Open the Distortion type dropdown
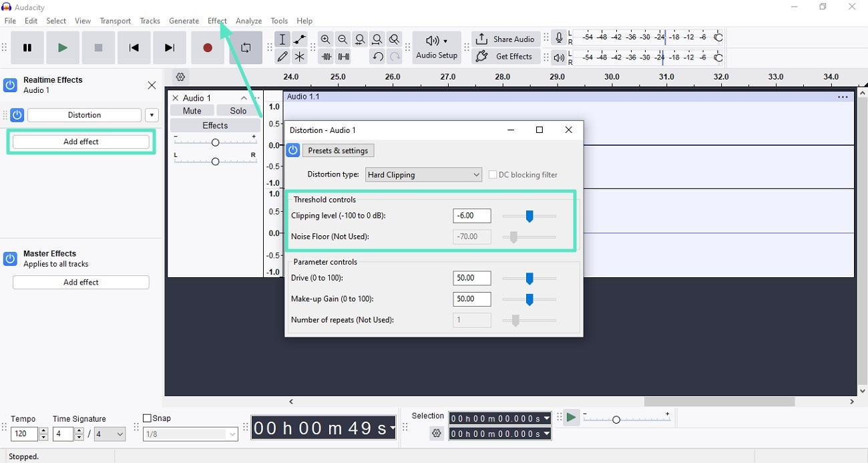Viewport: 868px width, 463px height. (423, 175)
